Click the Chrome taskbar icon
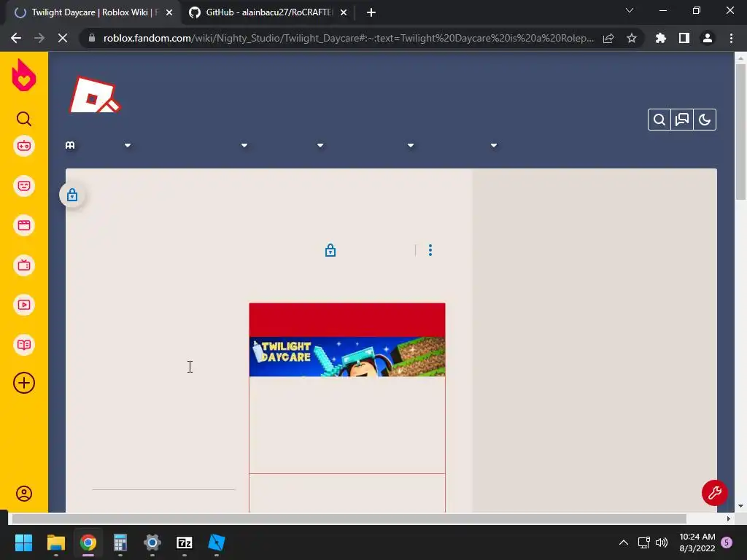 pos(88,542)
